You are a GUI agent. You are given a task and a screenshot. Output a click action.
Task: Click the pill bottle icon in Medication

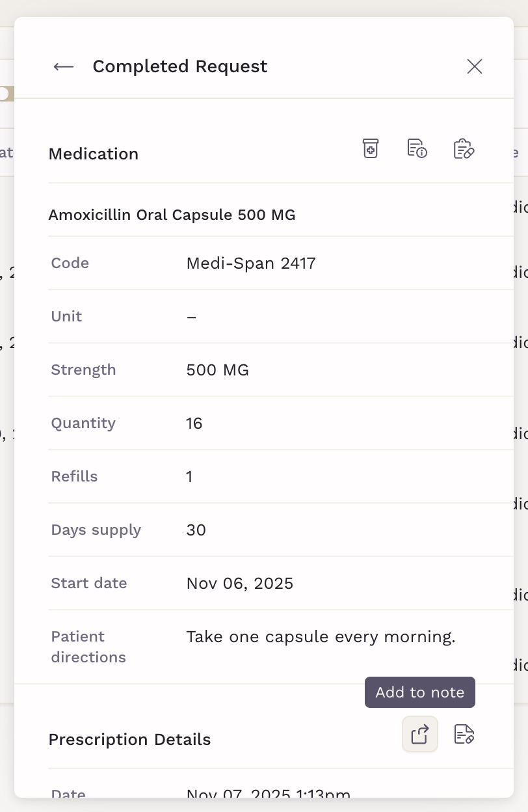click(371, 148)
